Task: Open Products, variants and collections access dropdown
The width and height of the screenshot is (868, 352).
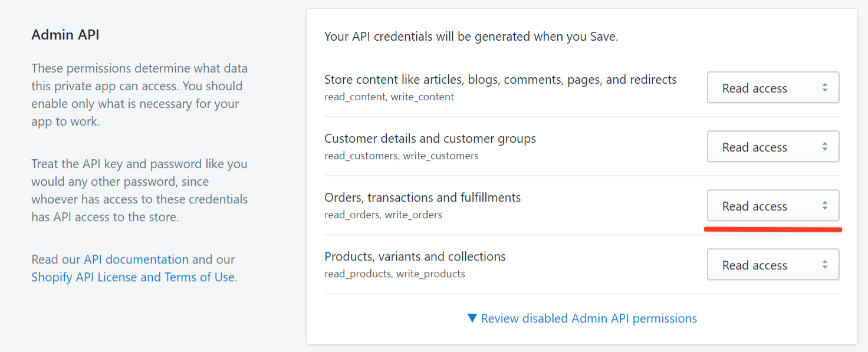Action: (773, 265)
